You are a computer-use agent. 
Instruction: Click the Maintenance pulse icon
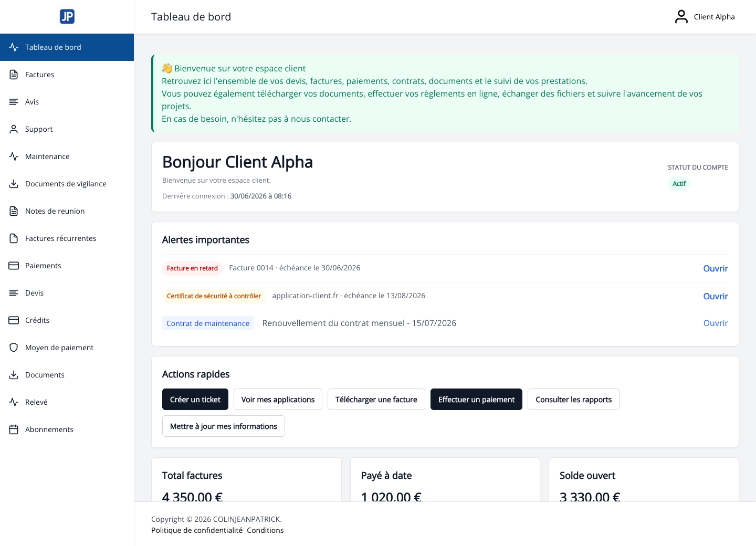(14, 156)
